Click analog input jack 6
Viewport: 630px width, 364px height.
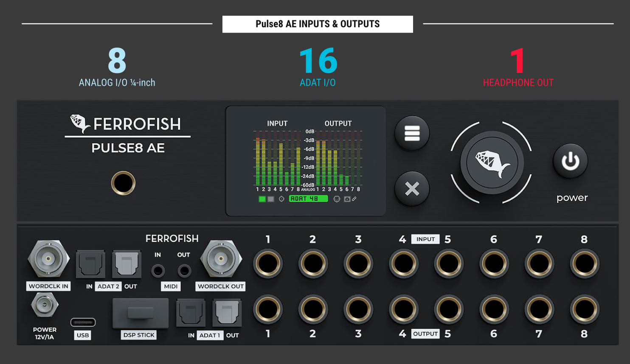(494, 263)
